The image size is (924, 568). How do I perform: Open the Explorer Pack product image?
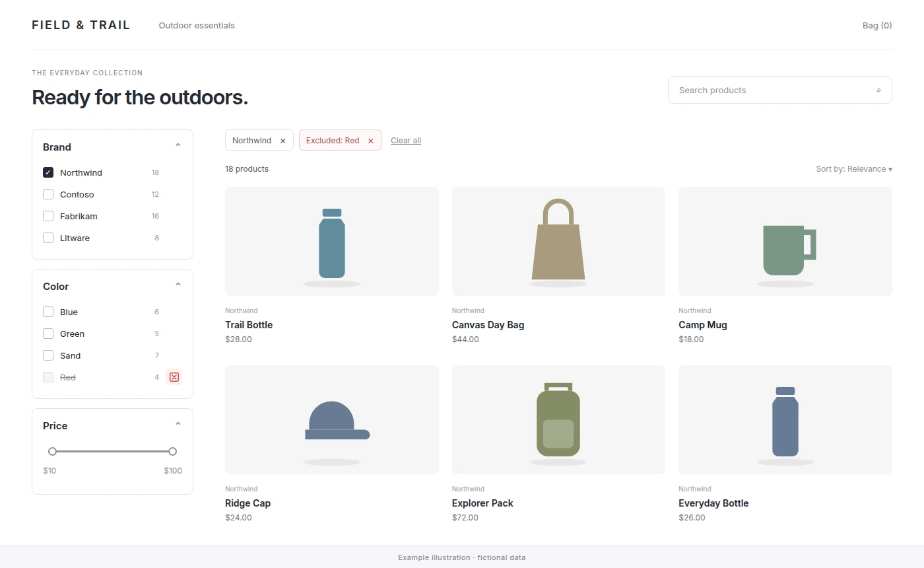(x=558, y=419)
